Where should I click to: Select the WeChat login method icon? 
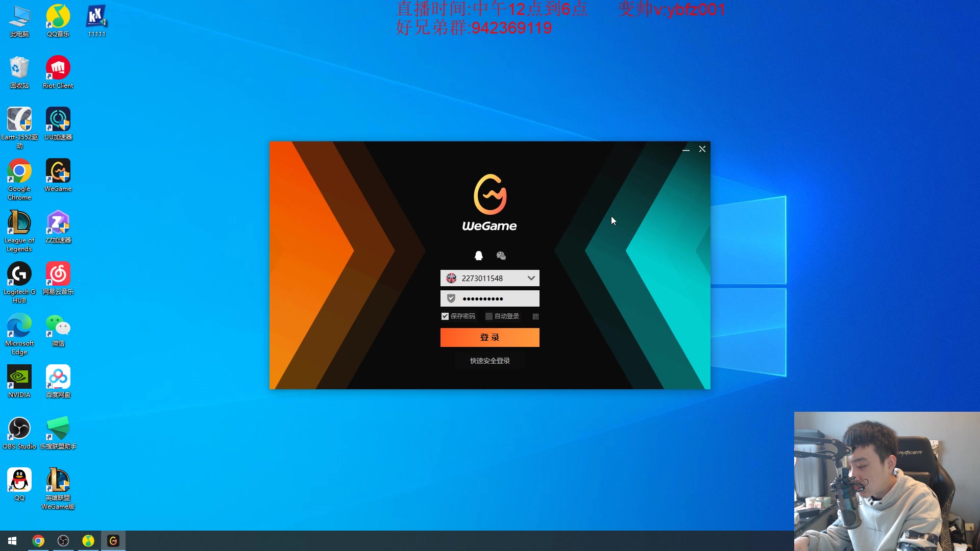pyautogui.click(x=501, y=256)
